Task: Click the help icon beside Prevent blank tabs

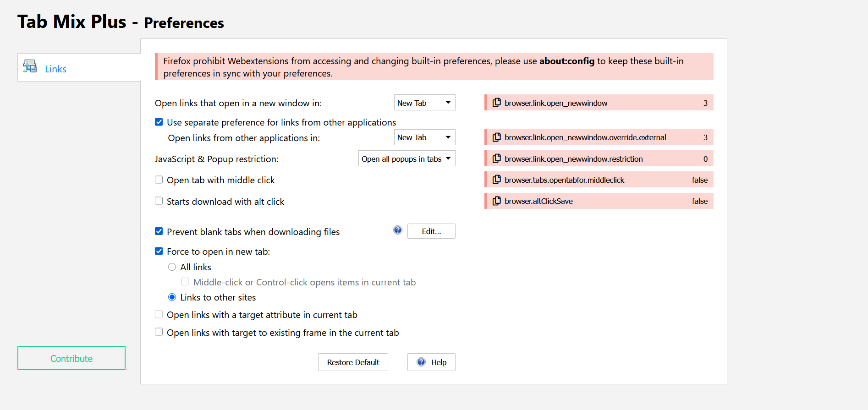Action: point(398,230)
